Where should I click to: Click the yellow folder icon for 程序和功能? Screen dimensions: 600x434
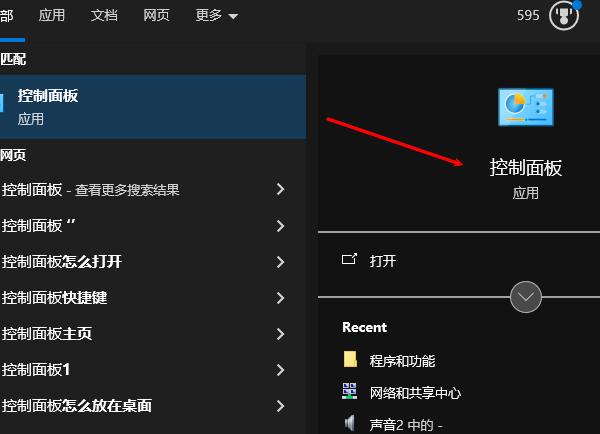click(x=350, y=360)
